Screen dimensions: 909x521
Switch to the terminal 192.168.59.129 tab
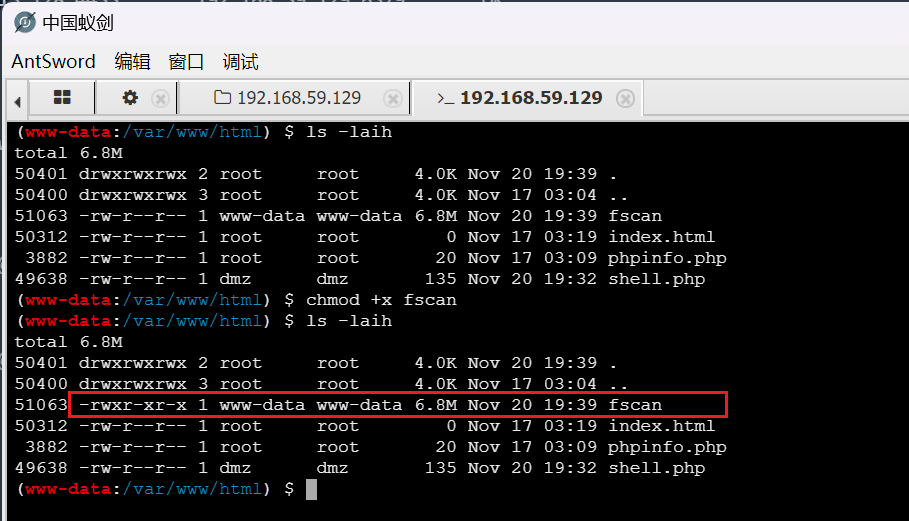(x=530, y=98)
